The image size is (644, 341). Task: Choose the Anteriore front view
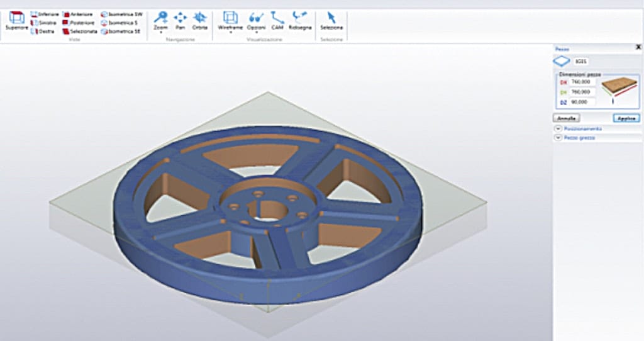click(78, 14)
